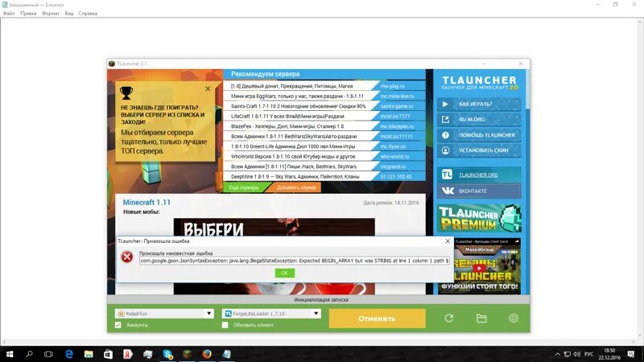Open the Файл menu in Notepad
This screenshot has width=644, height=362.
tap(9, 14)
